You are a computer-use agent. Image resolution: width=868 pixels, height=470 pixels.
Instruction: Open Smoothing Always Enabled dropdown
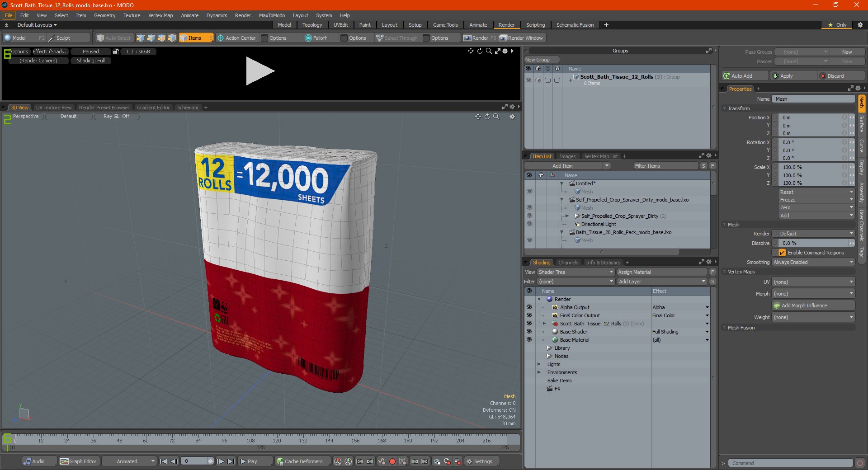(x=813, y=262)
